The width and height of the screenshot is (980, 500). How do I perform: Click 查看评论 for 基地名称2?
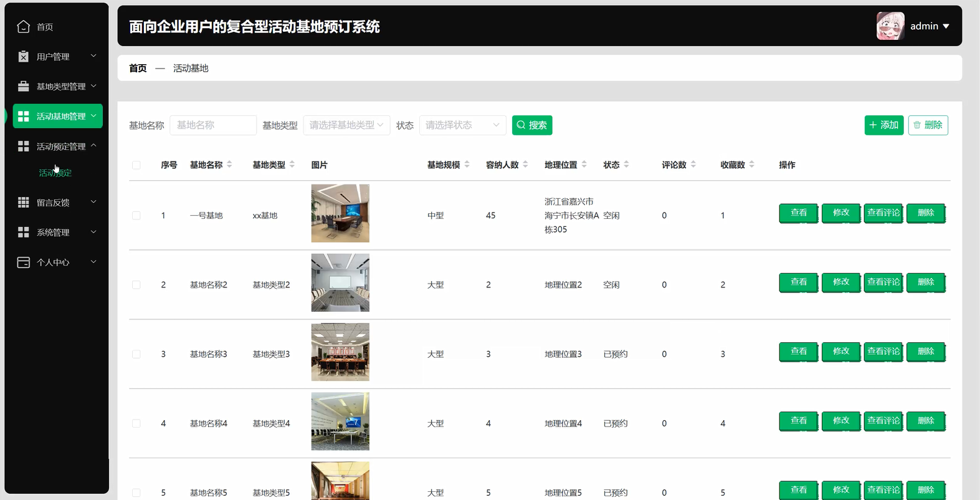click(x=883, y=282)
